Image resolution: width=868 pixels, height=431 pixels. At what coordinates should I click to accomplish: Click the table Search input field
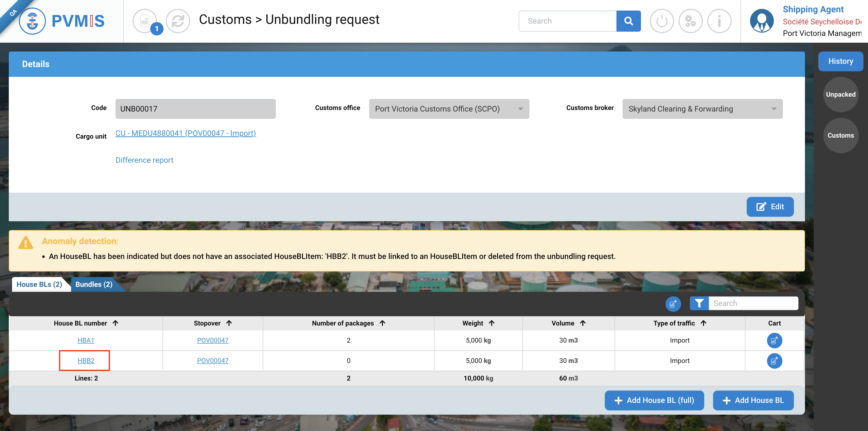[x=753, y=303]
